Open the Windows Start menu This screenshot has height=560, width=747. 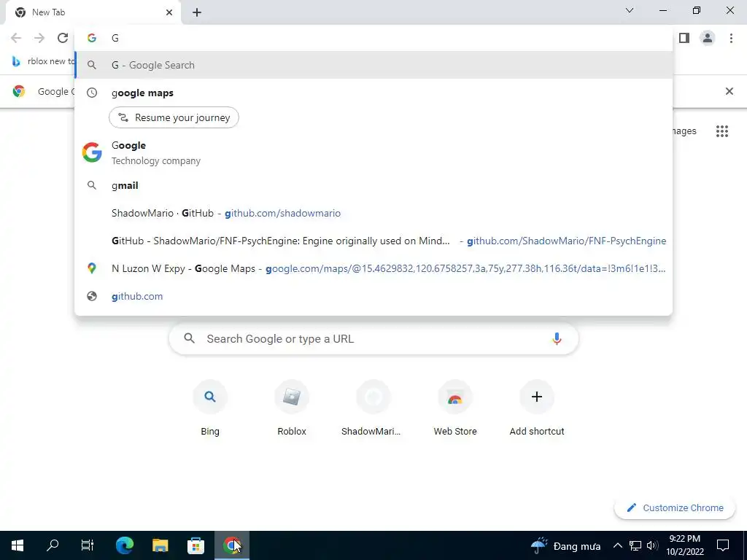pyautogui.click(x=18, y=545)
